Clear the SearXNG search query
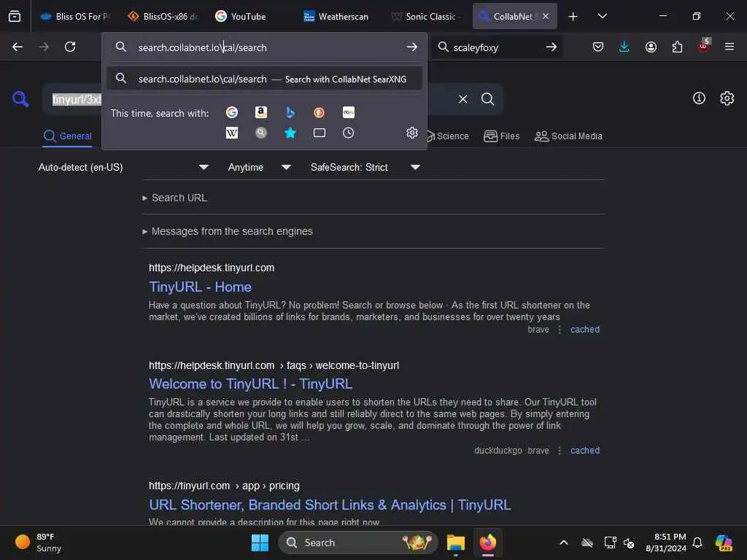 coord(462,99)
